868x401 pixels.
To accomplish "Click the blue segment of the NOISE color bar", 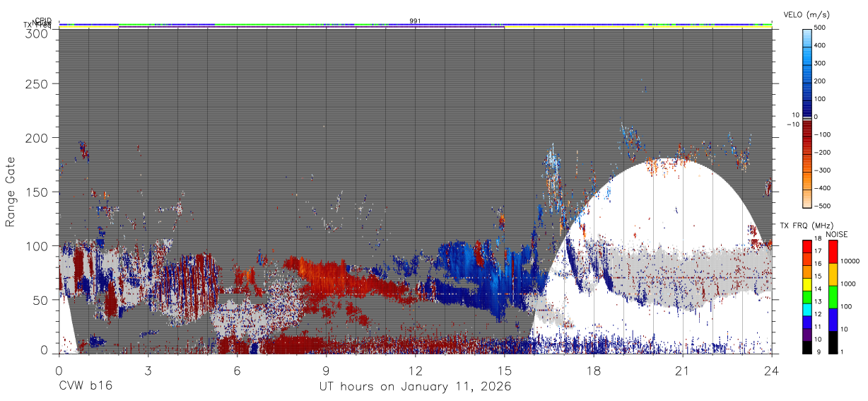I will tap(833, 320).
